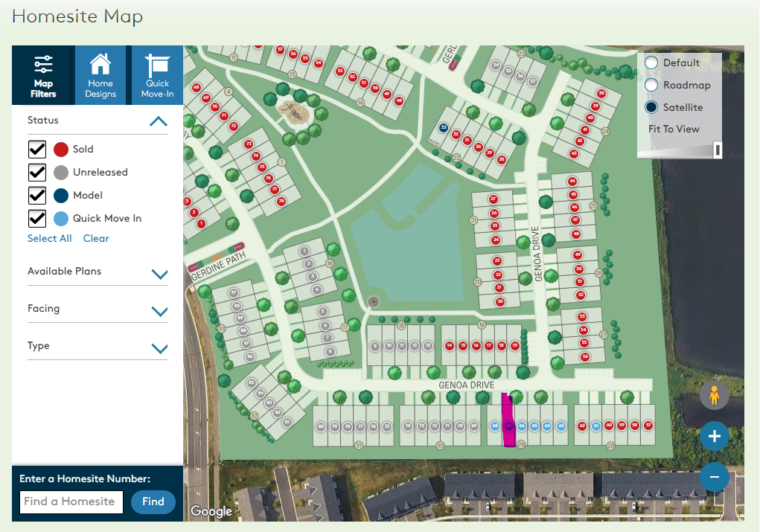This screenshot has height=532, width=760.
Task: Click the Clear filters link
Action: click(96, 239)
